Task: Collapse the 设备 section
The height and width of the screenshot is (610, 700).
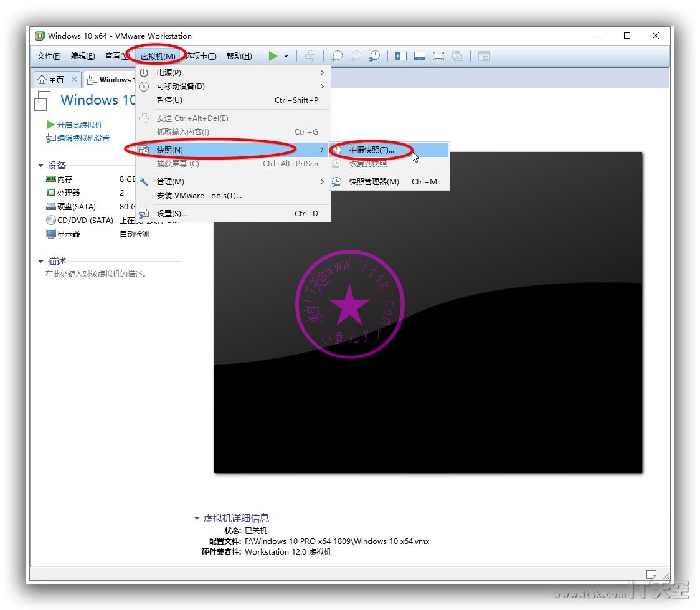Action: 40,165
